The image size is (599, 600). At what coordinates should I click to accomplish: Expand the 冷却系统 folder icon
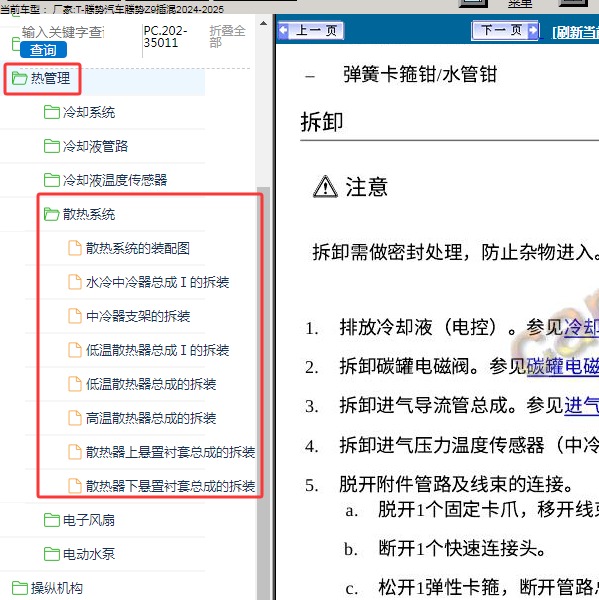coord(51,112)
